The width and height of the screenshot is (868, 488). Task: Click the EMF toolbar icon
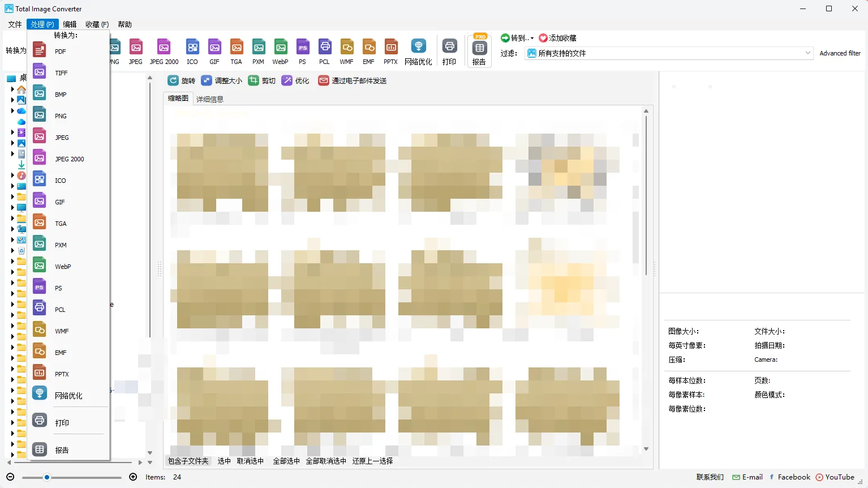pos(369,52)
